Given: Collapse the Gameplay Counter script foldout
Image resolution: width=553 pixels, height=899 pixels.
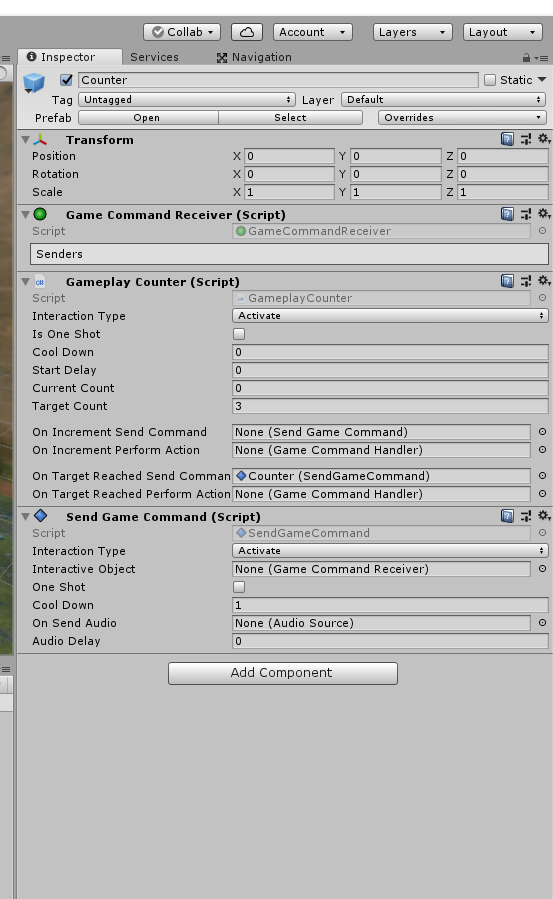Looking at the screenshot, I should point(25,282).
